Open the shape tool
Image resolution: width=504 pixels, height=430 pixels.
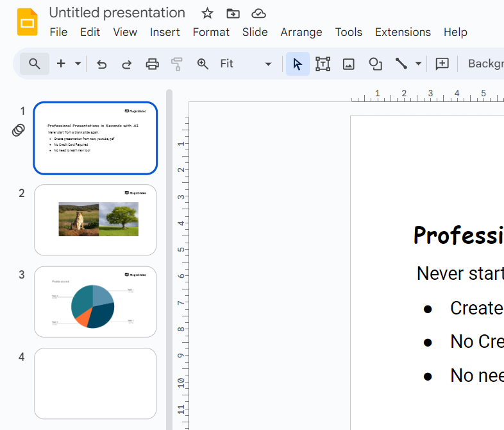375,64
